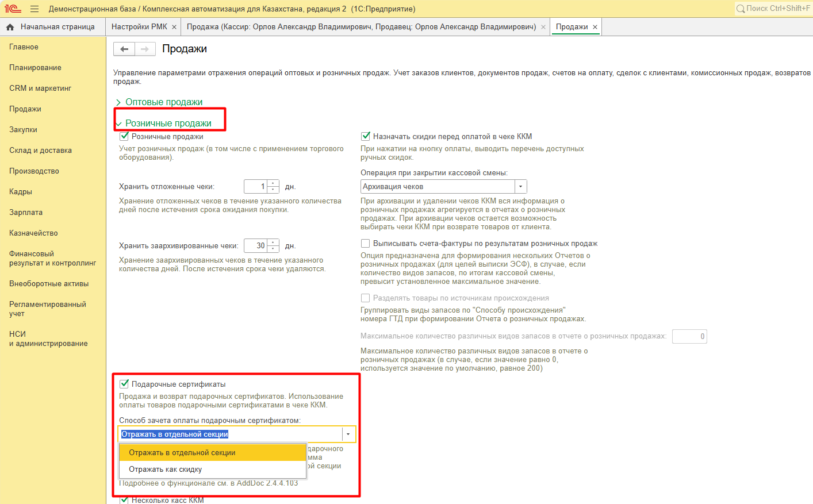This screenshot has width=813, height=504.
Task: Click the 1C application logo icon
Action: pos(13,9)
